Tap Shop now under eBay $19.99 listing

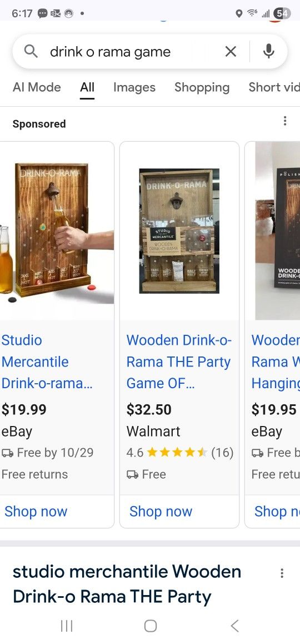(36, 511)
